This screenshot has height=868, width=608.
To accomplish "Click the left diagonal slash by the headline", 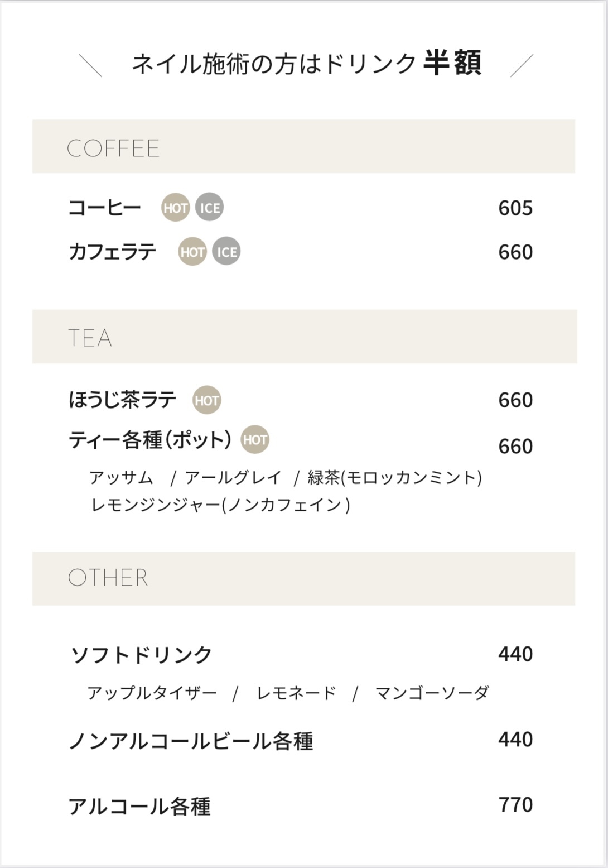I will click(x=90, y=65).
